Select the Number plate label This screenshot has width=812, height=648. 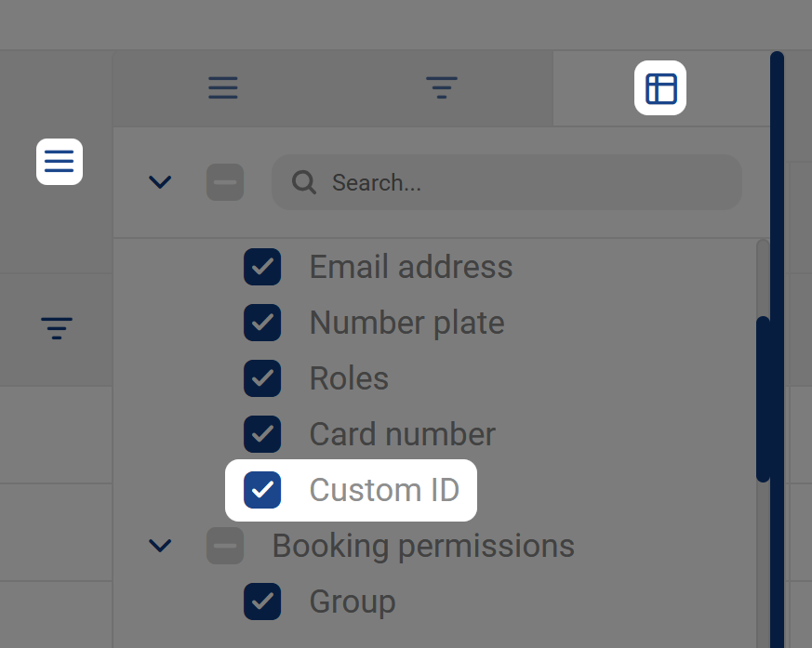coord(407,323)
